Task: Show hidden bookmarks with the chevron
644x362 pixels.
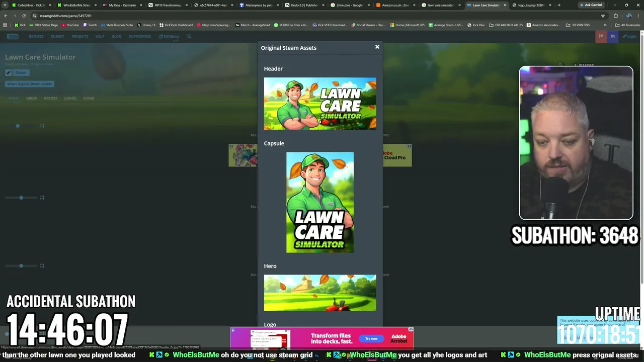Action: pos(605,25)
